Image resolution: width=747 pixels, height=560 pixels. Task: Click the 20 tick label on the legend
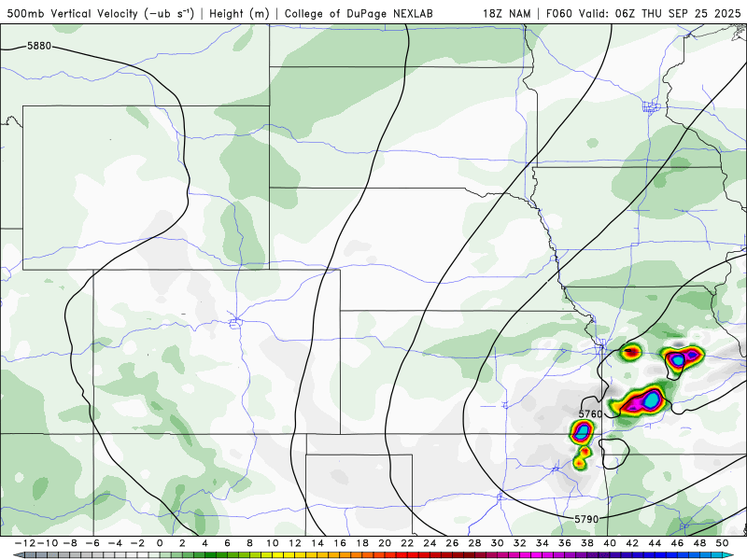[x=385, y=543]
